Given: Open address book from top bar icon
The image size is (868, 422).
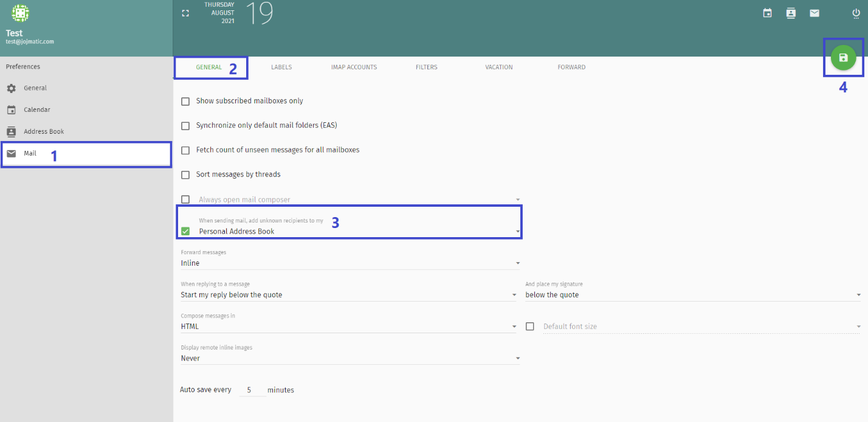Looking at the screenshot, I should [791, 13].
